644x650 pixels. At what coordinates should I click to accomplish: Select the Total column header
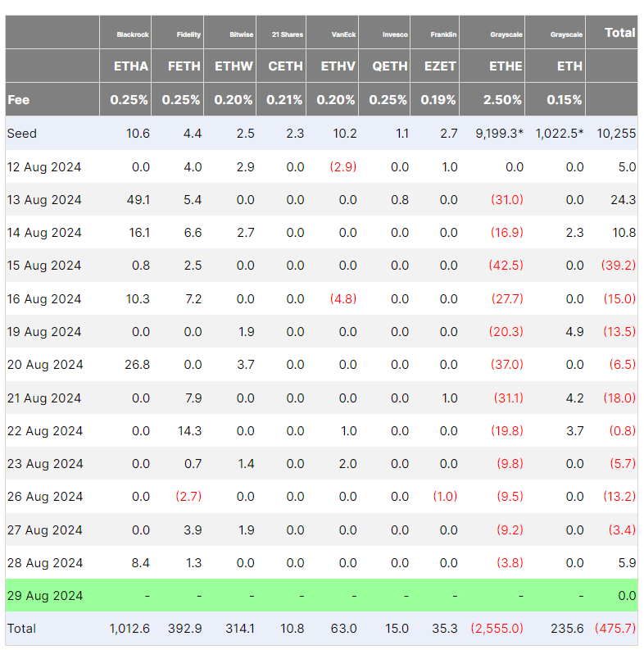(x=619, y=33)
